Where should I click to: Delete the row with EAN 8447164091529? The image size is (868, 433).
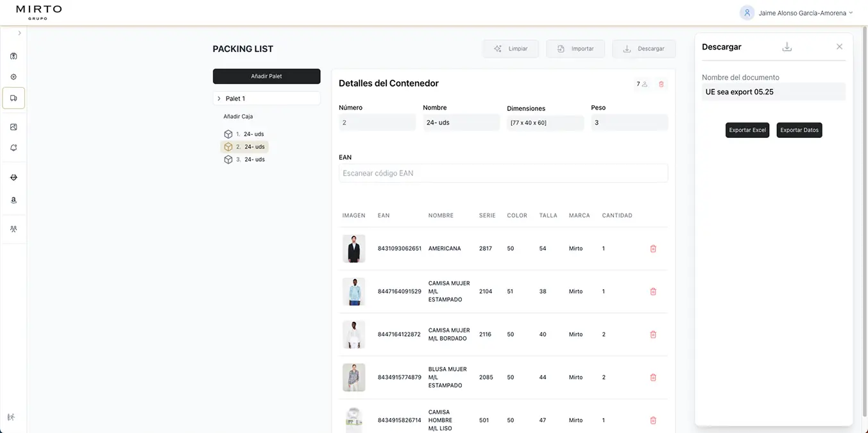(x=653, y=291)
